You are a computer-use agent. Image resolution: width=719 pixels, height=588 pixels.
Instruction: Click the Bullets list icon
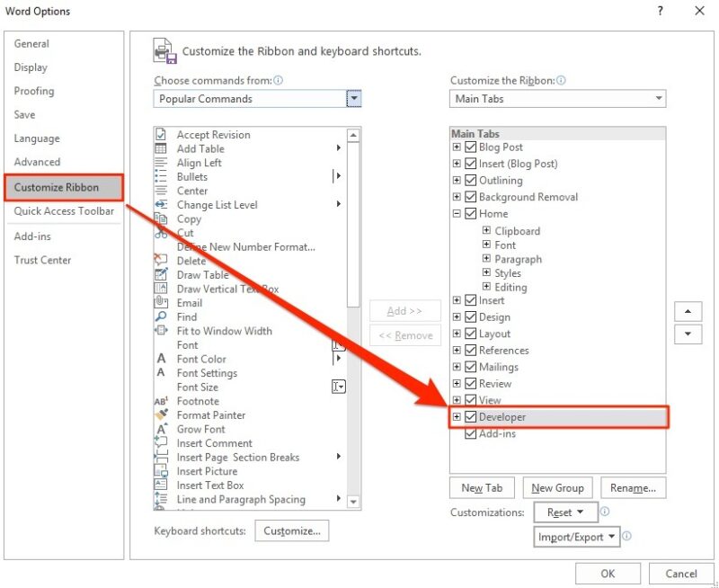pos(161,177)
